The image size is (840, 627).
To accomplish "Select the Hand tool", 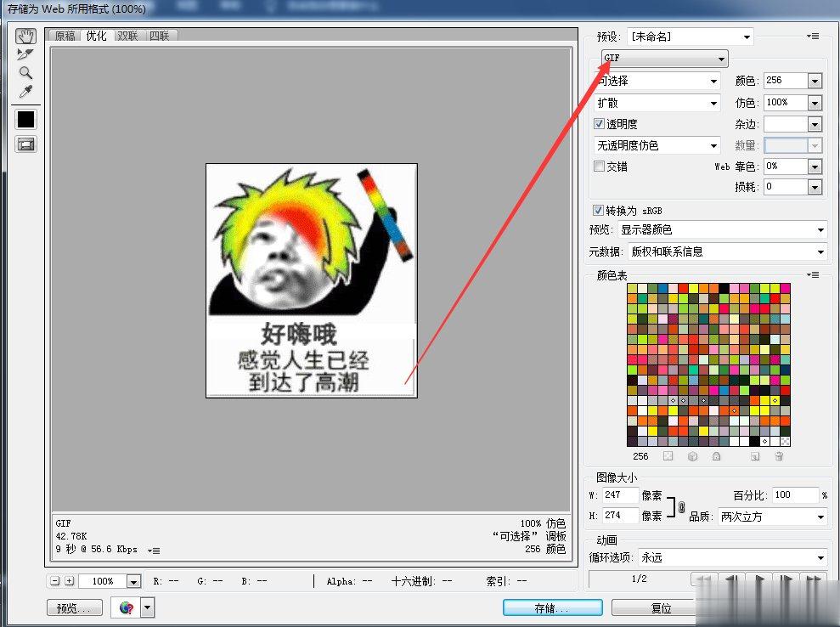I will click(x=25, y=36).
